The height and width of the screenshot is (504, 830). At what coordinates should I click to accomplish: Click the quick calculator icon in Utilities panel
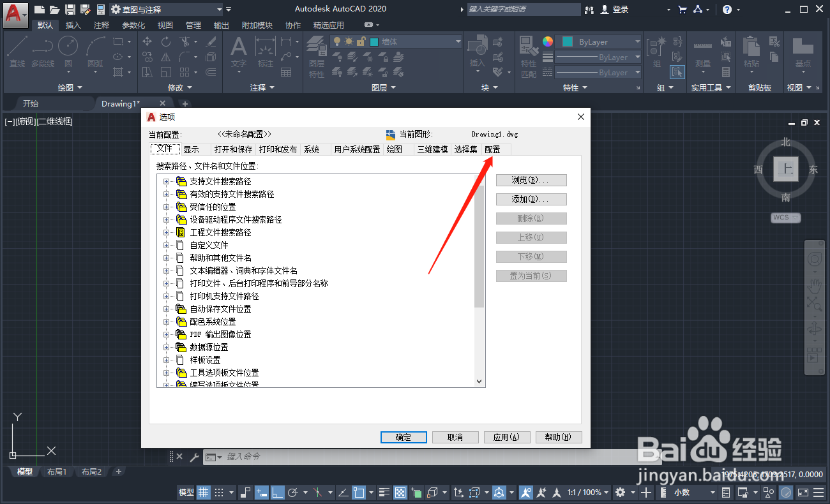point(726,72)
